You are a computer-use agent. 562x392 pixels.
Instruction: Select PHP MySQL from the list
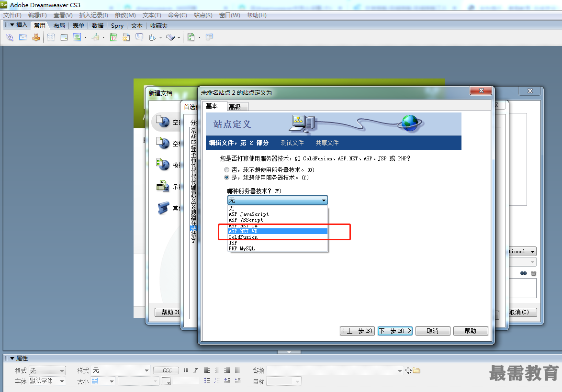click(x=278, y=249)
